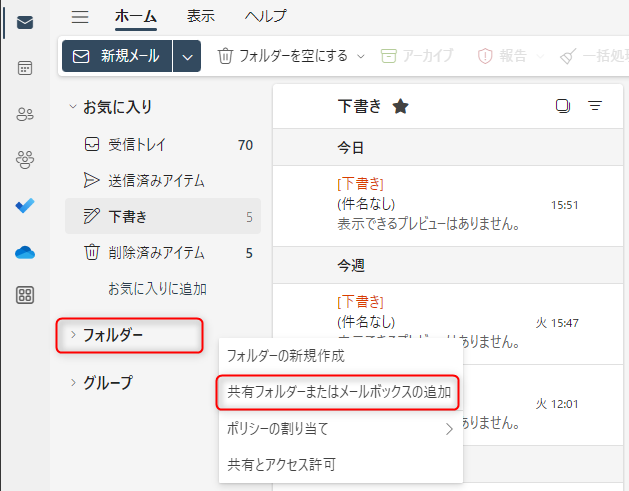Open the 新規メール dropdown arrow
This screenshot has height=491, width=629.
(187, 57)
